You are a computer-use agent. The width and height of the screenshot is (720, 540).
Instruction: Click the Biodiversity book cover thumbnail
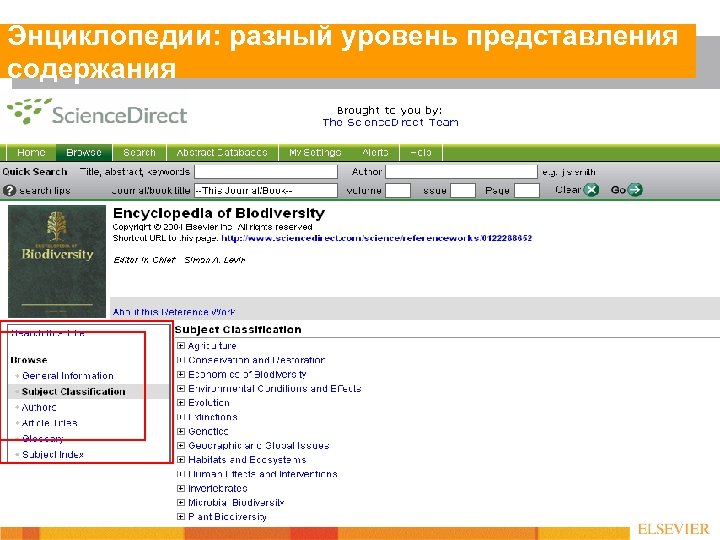point(57,261)
